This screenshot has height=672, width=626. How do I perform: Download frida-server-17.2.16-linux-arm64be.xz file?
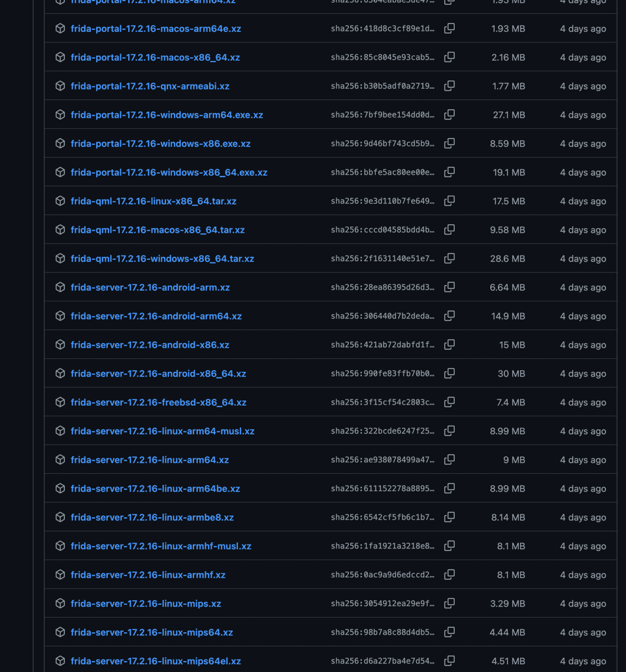(155, 489)
